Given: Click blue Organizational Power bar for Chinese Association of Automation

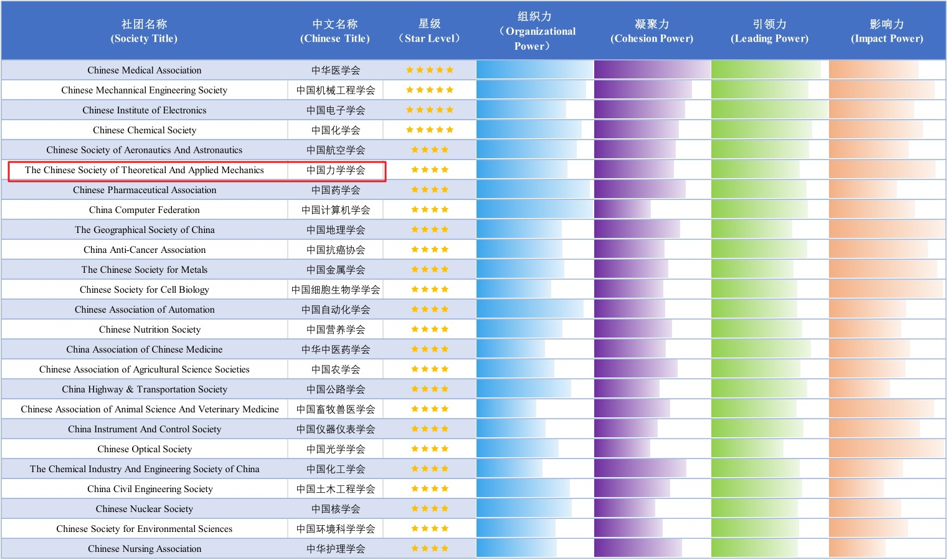Looking at the screenshot, I should pyautogui.click(x=531, y=309).
